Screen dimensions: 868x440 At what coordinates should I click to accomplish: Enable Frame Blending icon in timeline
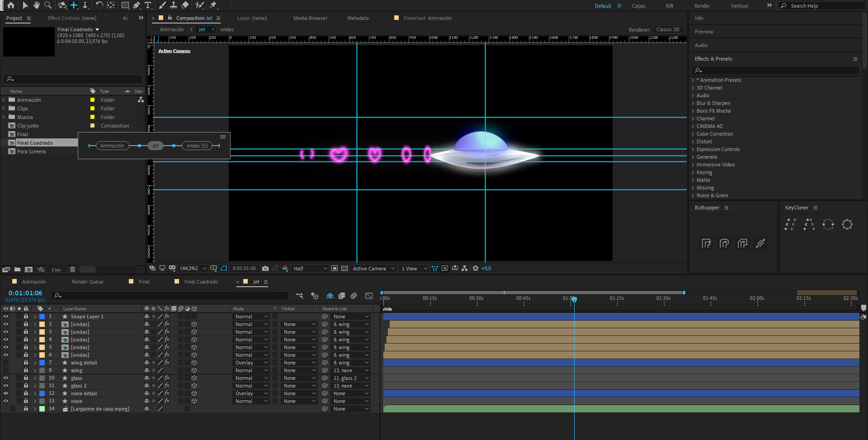click(x=342, y=296)
